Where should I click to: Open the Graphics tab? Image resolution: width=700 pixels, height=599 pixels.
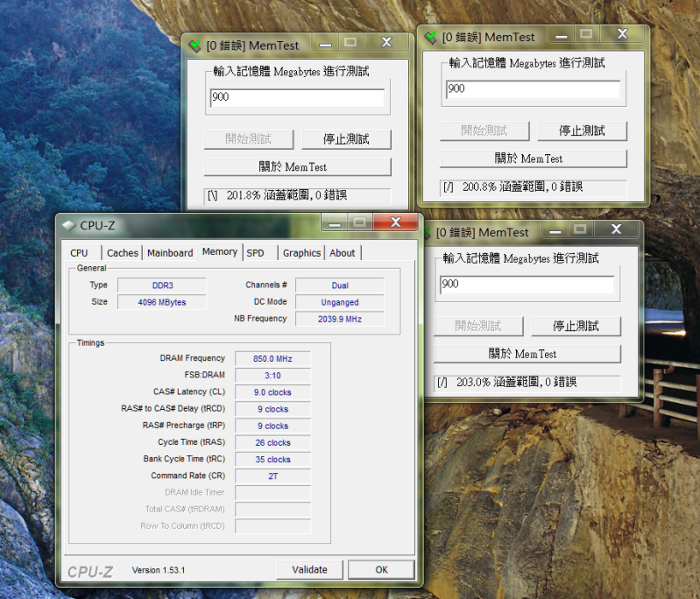tap(301, 253)
